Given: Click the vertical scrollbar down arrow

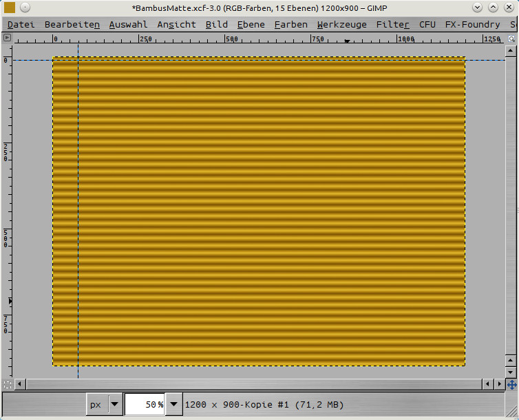Looking at the screenshot, I should click(x=511, y=372).
